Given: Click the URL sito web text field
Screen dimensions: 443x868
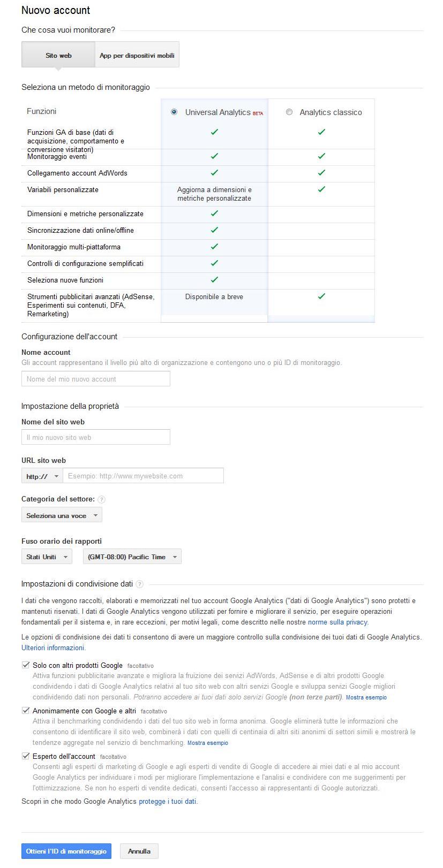Looking at the screenshot, I should tap(143, 476).
